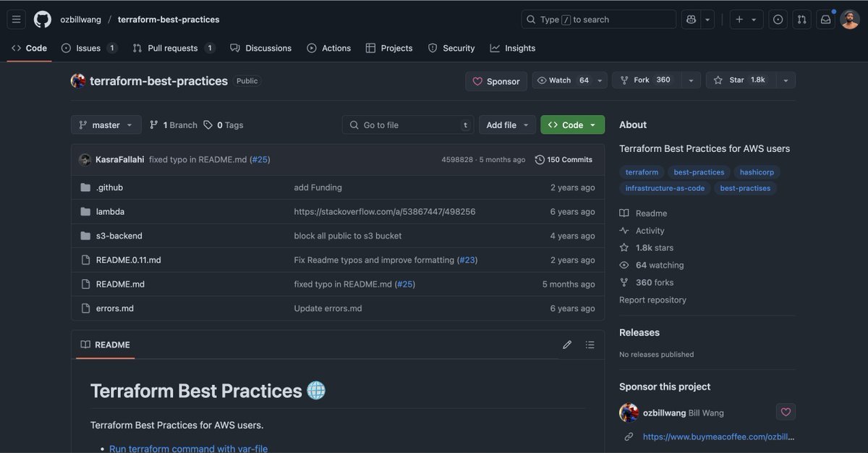Viewport: 868px width, 453px height.
Task: Click the best-practises topic tag
Action: click(x=745, y=188)
